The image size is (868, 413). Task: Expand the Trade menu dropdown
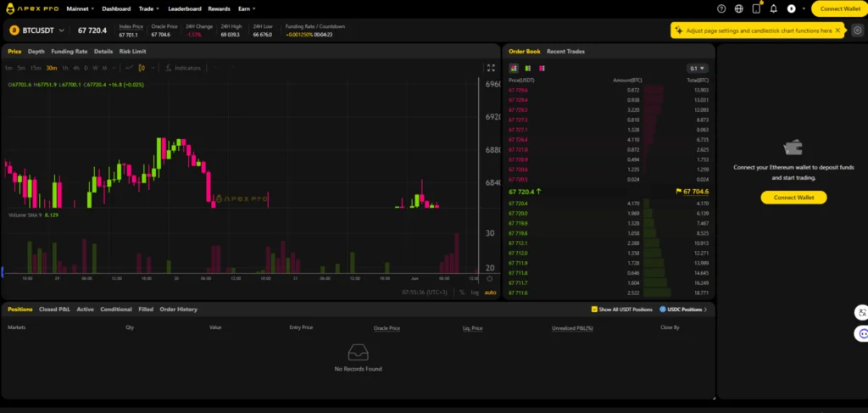coord(149,8)
